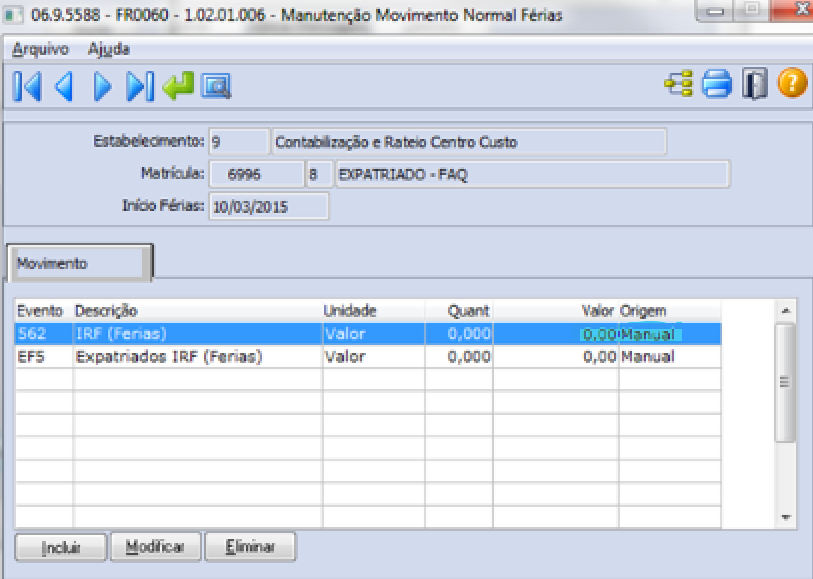813x579 pixels.
Task: Click the exit door icon
Action: (x=754, y=83)
